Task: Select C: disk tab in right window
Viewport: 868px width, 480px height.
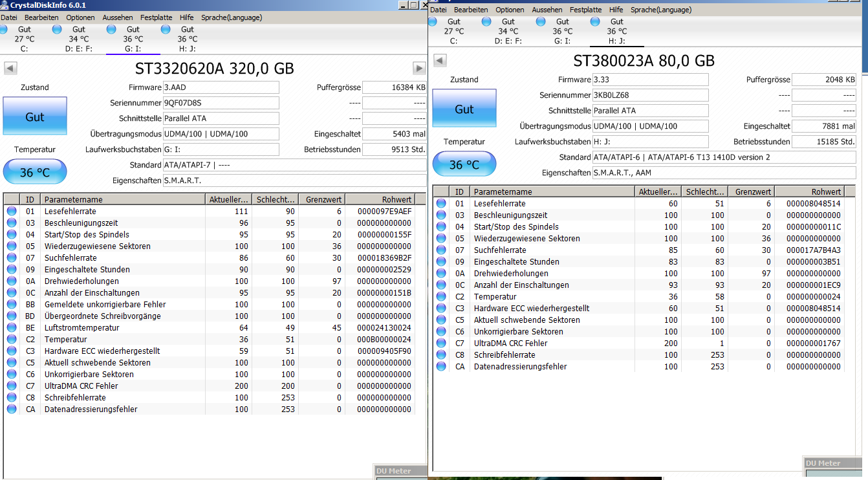Action: [x=453, y=31]
